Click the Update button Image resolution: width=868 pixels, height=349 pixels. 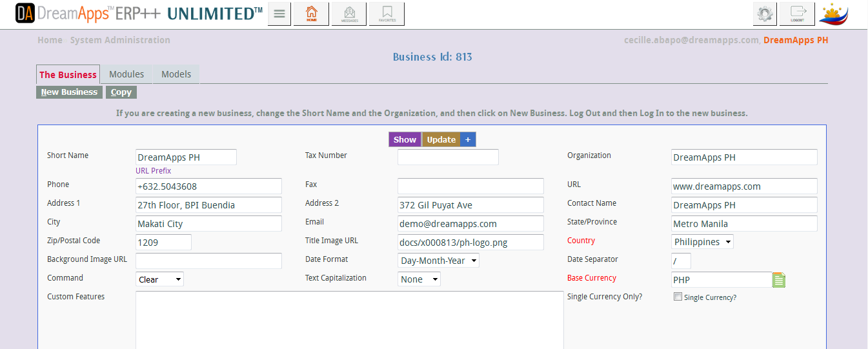(441, 139)
